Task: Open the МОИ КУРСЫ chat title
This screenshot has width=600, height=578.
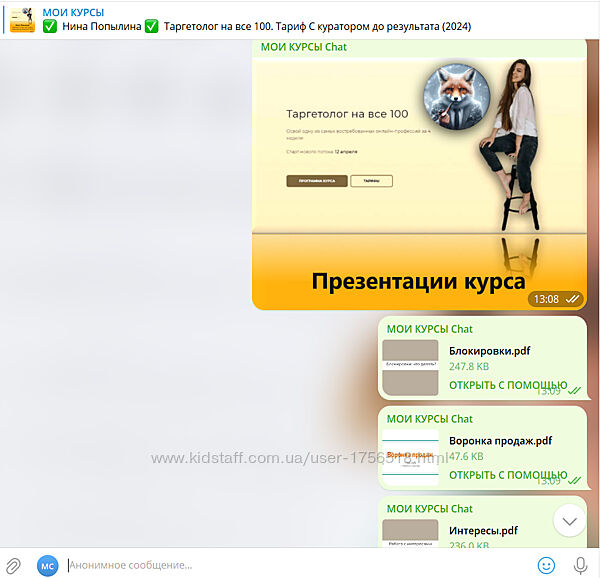Action: [73, 11]
